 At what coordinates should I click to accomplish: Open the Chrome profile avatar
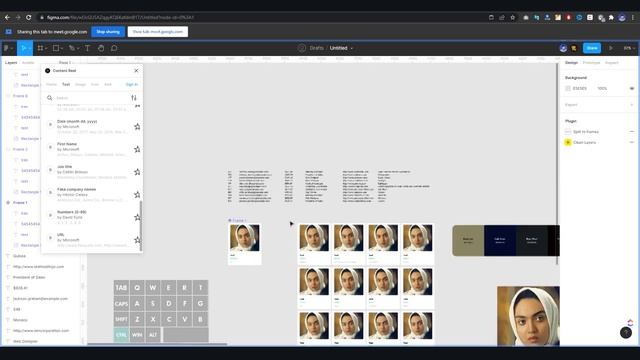(x=622, y=18)
